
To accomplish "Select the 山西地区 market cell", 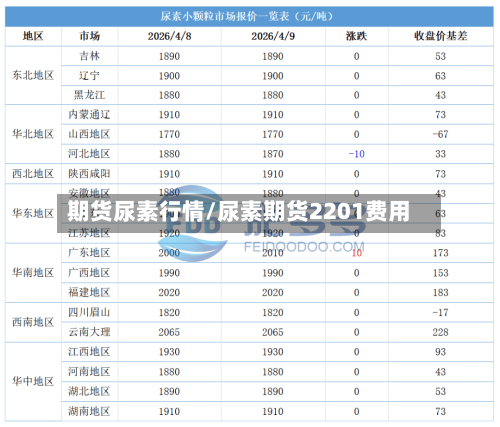I will coord(89,134).
